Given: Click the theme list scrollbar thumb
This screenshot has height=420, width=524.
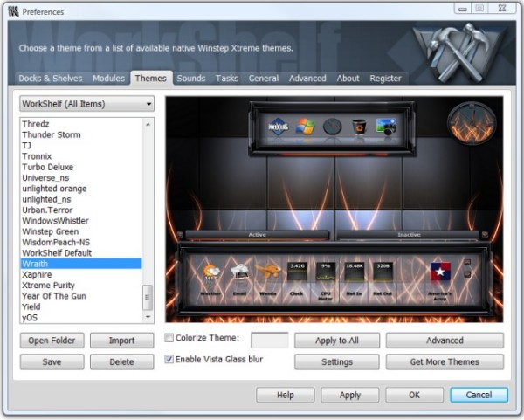Looking at the screenshot, I should (x=148, y=297).
